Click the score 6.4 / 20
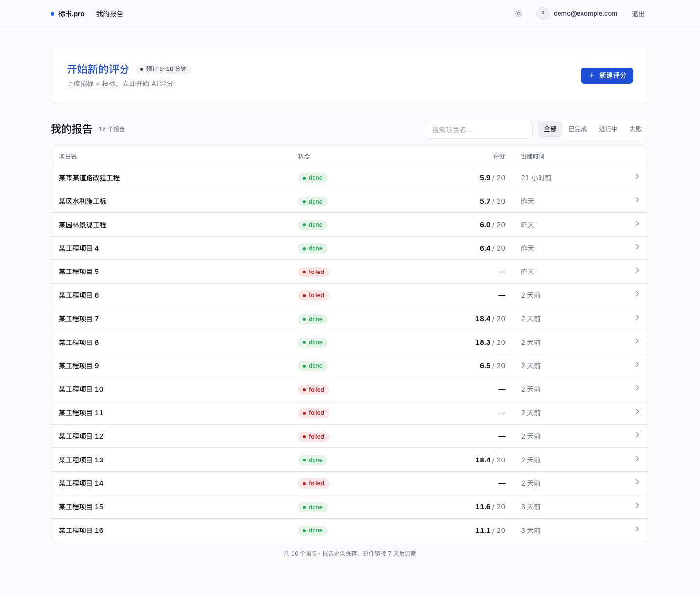 point(492,248)
